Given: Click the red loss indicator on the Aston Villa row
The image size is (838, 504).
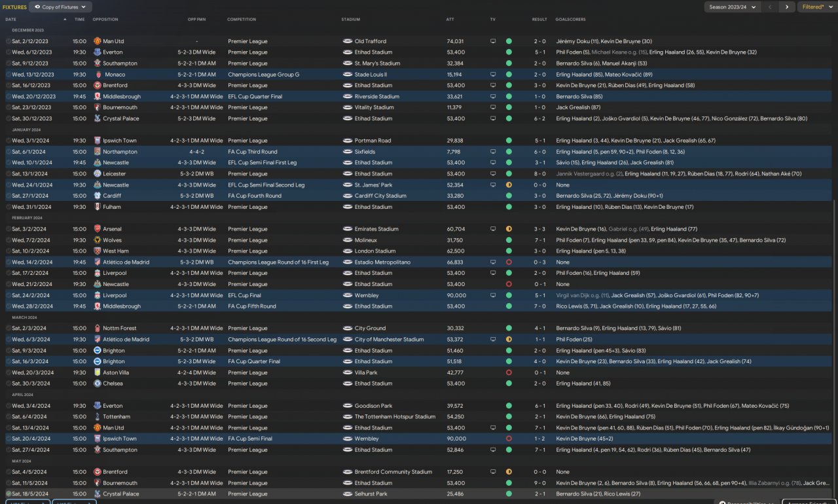Looking at the screenshot, I should tap(509, 372).
